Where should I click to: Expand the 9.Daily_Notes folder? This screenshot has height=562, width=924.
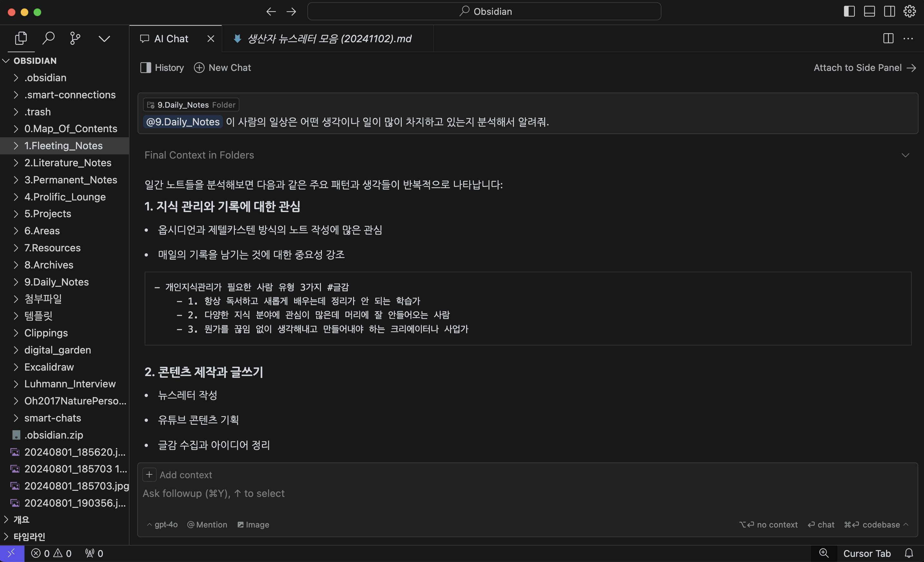[x=56, y=282]
